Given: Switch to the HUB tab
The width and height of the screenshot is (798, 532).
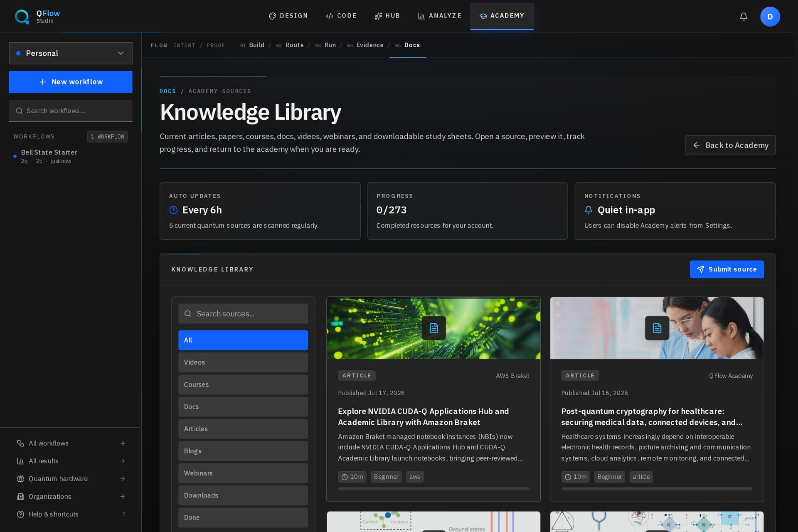Looking at the screenshot, I should (387, 16).
